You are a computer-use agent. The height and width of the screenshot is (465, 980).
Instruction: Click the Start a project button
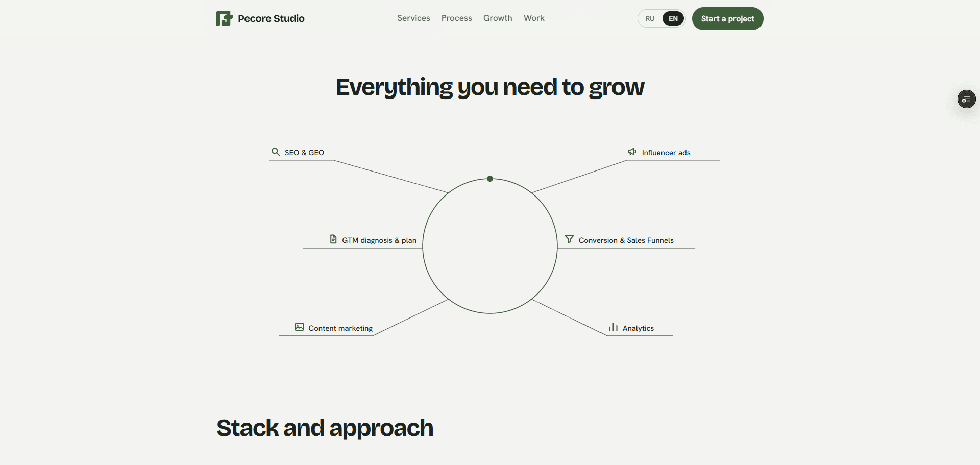click(727, 18)
